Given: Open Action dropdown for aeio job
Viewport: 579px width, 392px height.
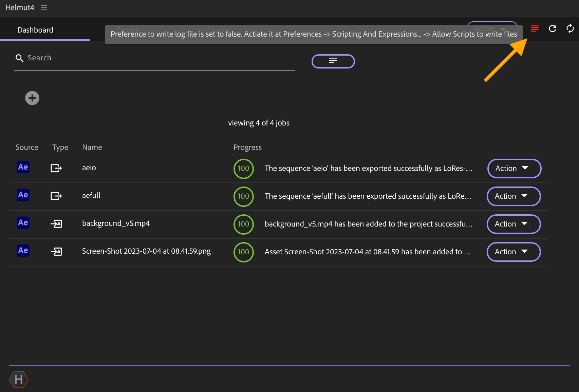Looking at the screenshot, I should click(x=514, y=169).
